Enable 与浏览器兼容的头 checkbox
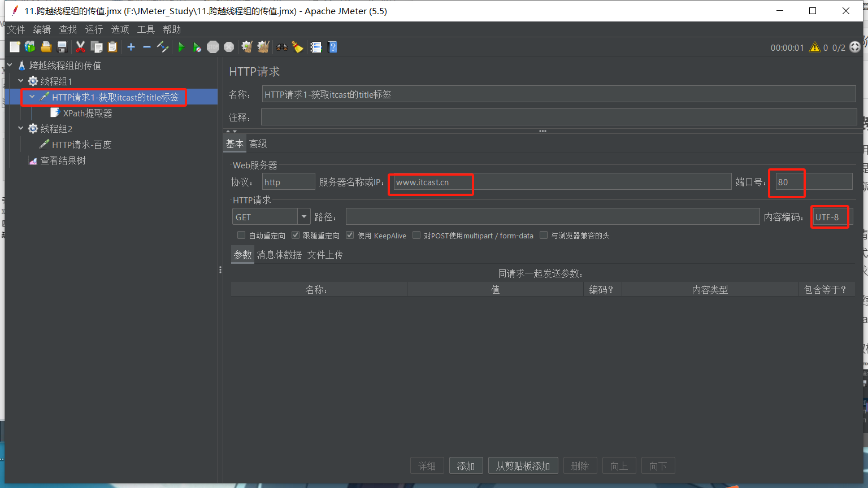 pyautogui.click(x=544, y=235)
